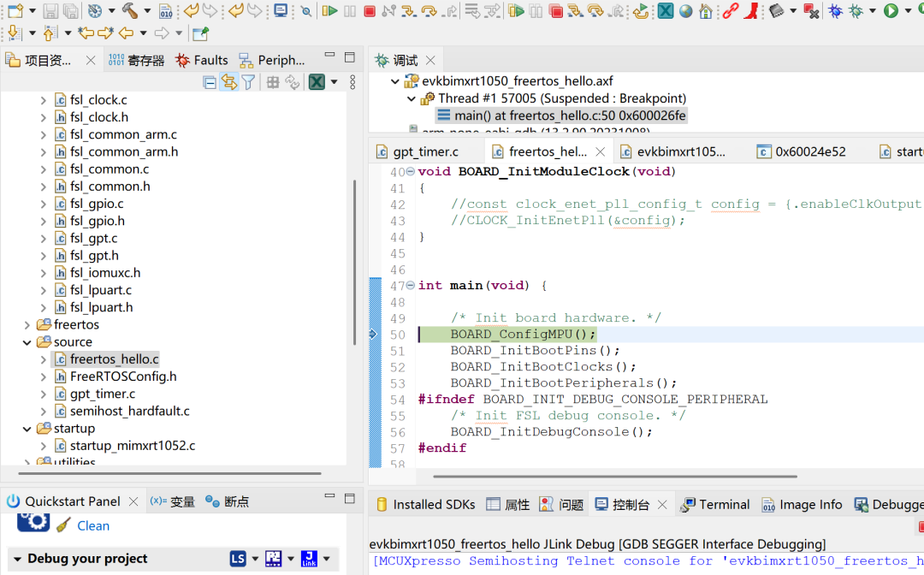Click the Restart debug icon
924x575 pixels.
pos(641,10)
